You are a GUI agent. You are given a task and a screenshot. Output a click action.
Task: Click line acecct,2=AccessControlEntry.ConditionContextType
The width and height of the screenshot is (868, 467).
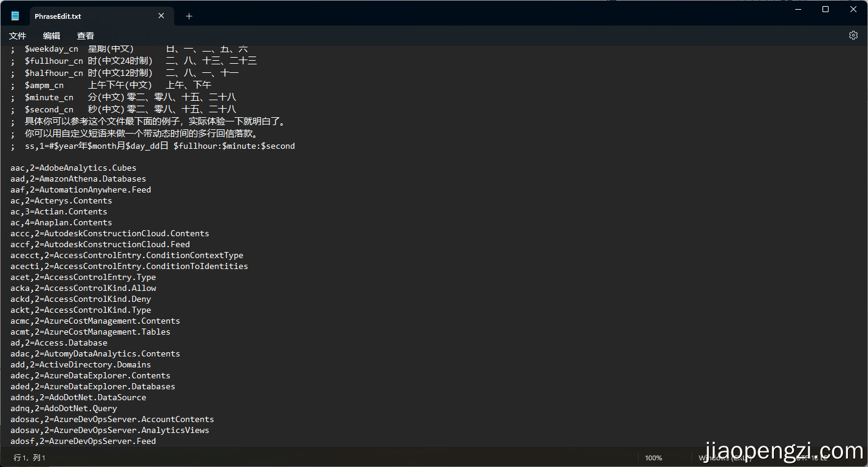tap(127, 255)
